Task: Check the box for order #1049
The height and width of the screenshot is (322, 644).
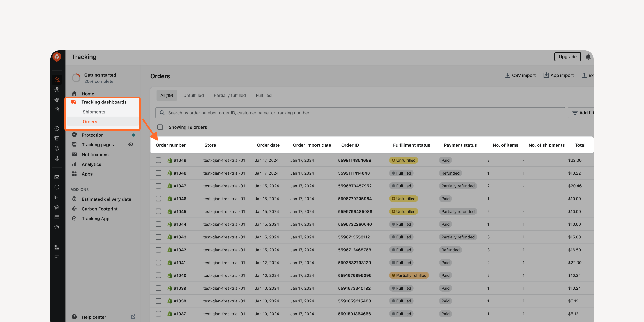Action: pos(158,160)
